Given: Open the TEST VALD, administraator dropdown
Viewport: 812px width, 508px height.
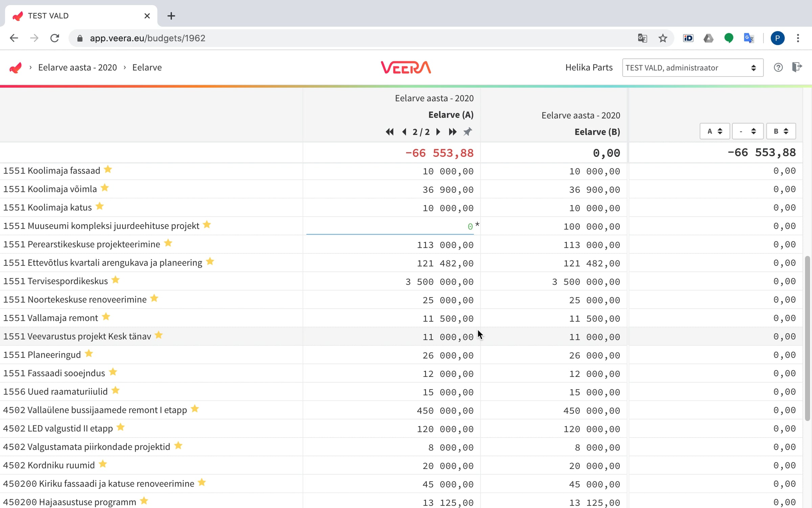Looking at the screenshot, I should [693, 68].
